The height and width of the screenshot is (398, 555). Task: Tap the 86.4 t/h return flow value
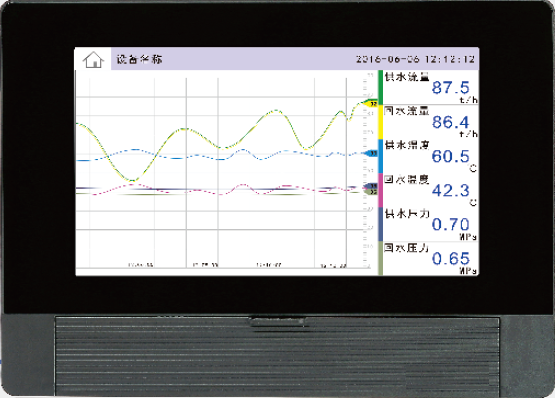pyautogui.click(x=450, y=122)
